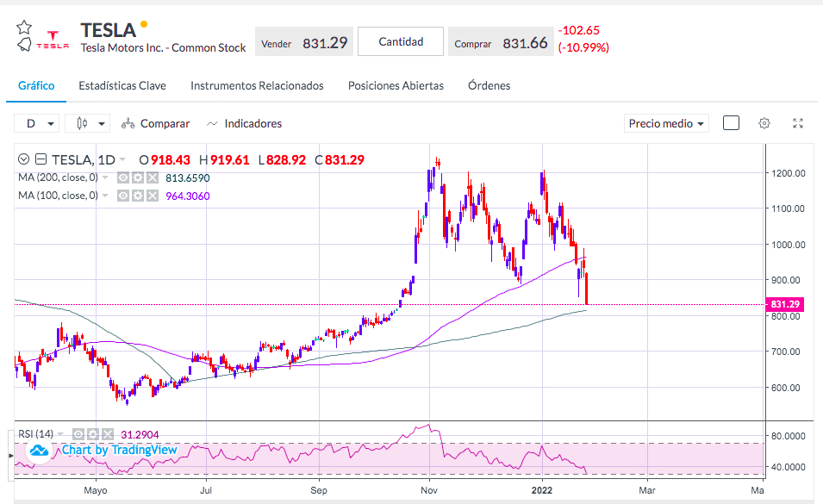The image size is (823, 504).
Task: Click Tesla Motors Inc. - Common Stock
Action: [x=163, y=47]
